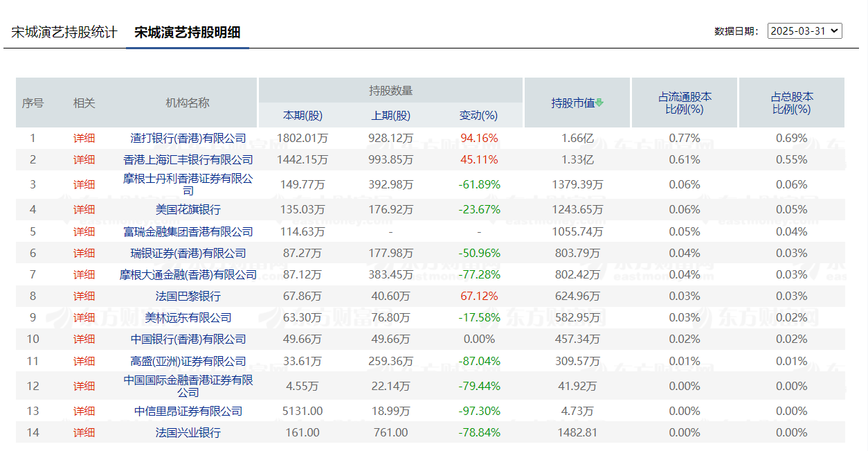This screenshot has width=868, height=451.
Task: Open 详细 link for 渣打银行(香港)有限公司
Action: 84,138
